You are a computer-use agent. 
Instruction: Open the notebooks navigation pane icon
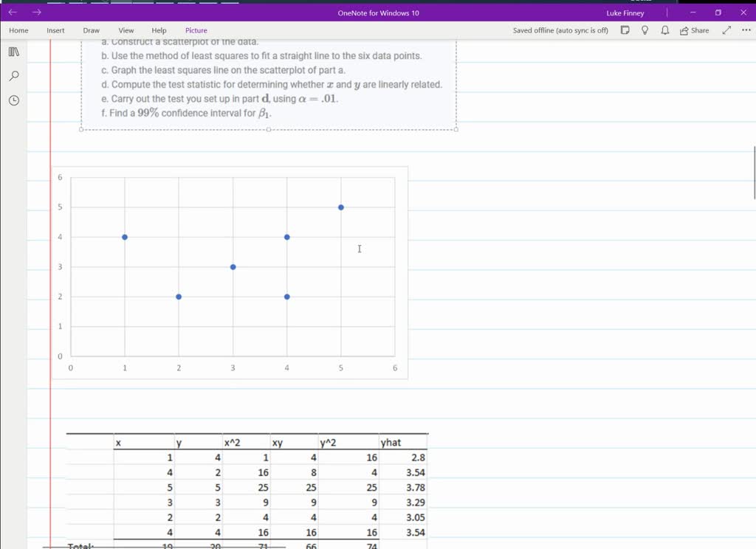[x=13, y=52]
